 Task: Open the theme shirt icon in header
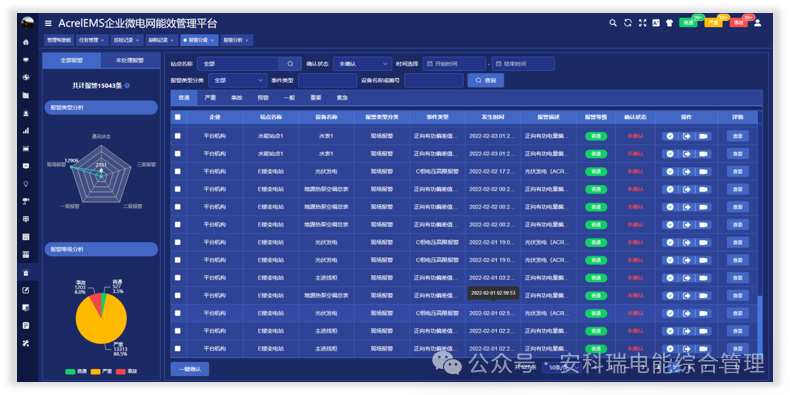coord(670,23)
